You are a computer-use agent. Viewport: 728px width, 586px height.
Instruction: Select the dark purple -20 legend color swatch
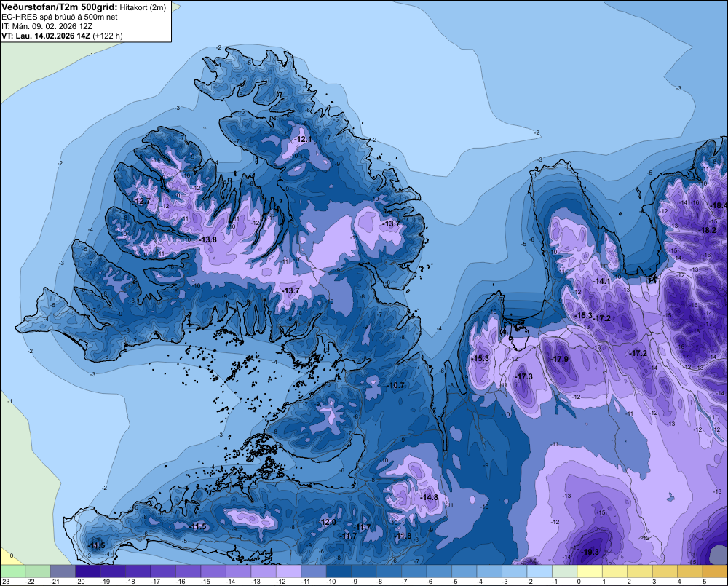pyautogui.click(x=88, y=571)
